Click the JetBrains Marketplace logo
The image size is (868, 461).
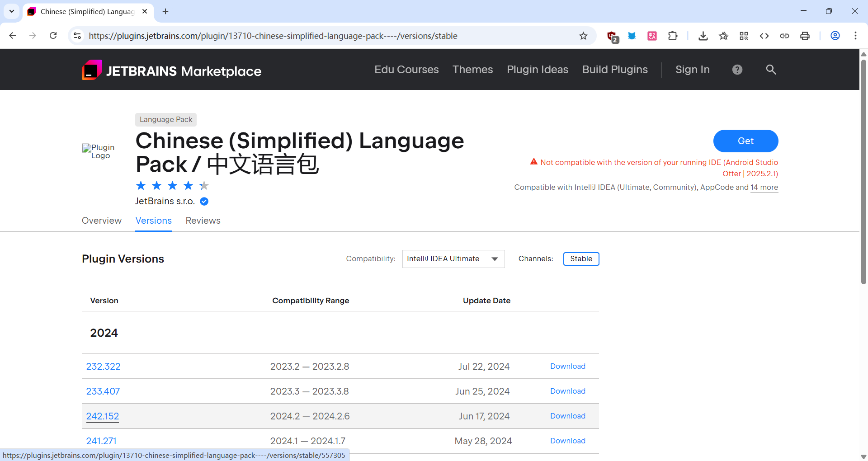(x=171, y=70)
